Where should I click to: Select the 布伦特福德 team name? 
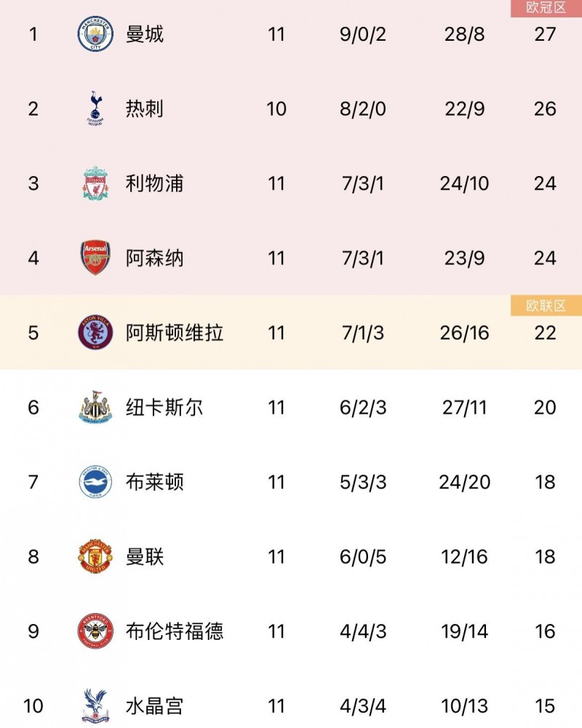pyautogui.click(x=175, y=631)
